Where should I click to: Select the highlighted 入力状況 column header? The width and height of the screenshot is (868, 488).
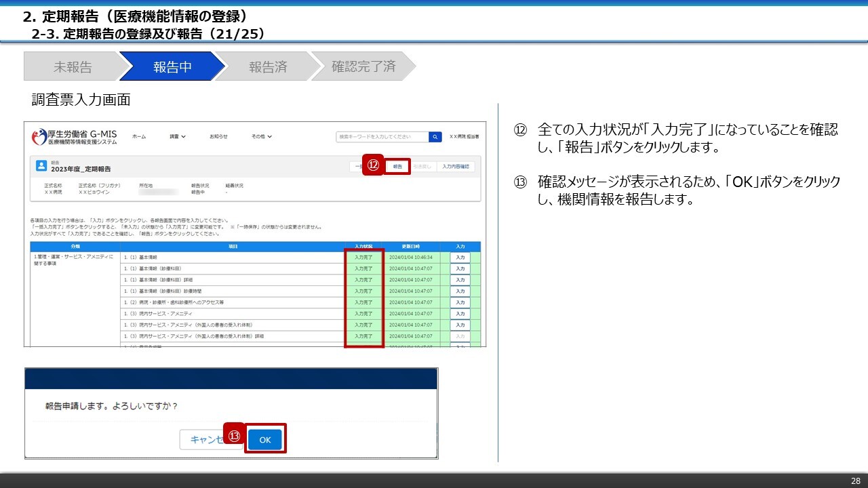(363, 245)
